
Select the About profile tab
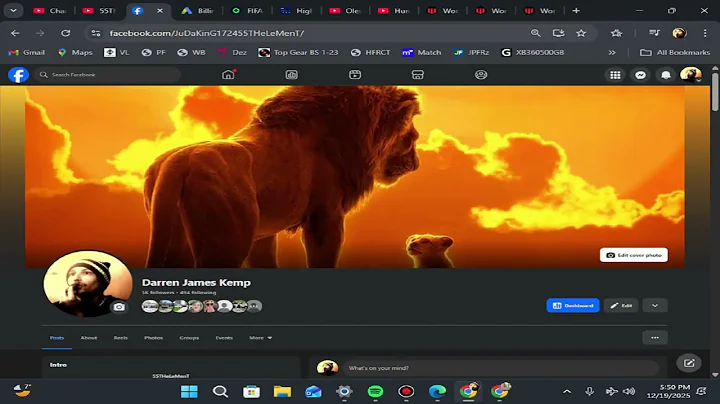tap(89, 337)
